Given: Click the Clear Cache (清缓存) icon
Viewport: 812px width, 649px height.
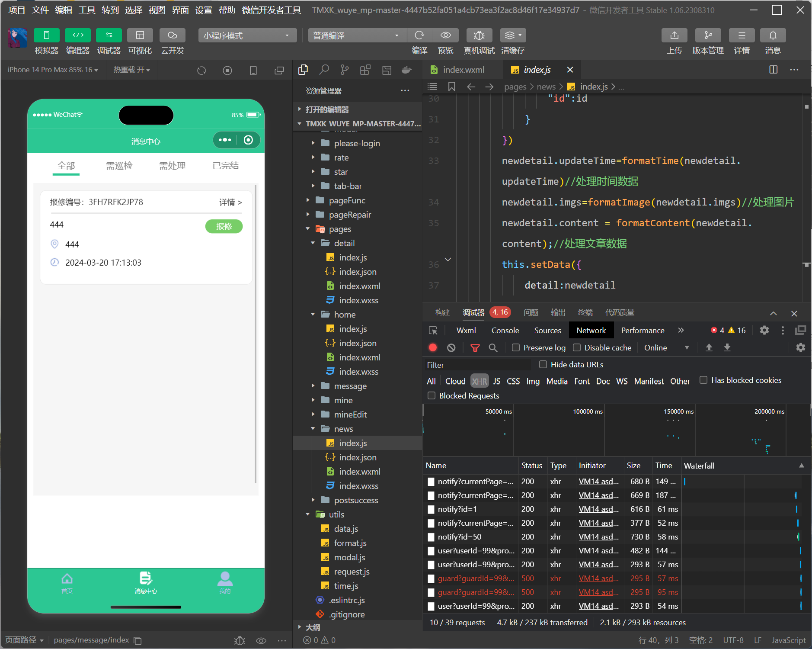Looking at the screenshot, I should (513, 35).
